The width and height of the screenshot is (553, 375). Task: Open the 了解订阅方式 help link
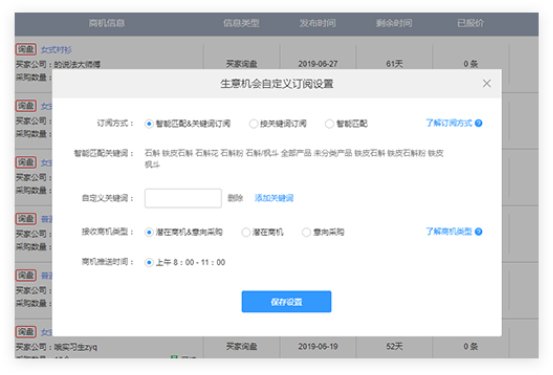(449, 123)
